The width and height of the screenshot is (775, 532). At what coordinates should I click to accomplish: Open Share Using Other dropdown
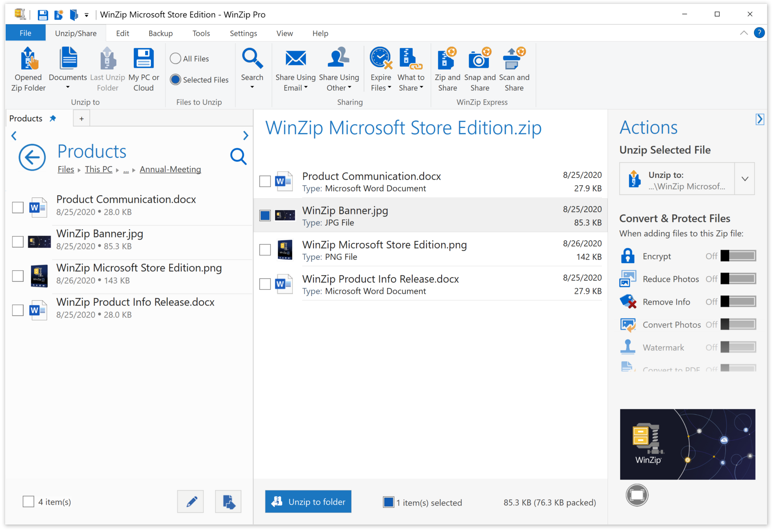(x=349, y=87)
